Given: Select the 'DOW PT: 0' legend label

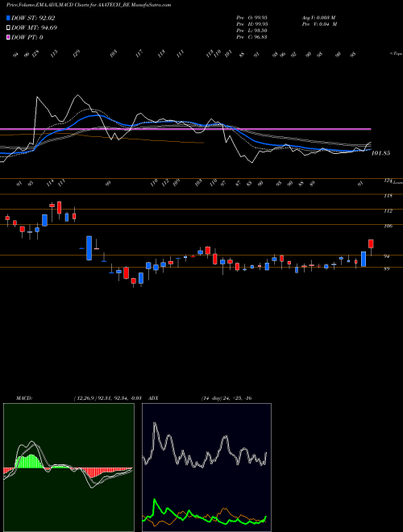Looking at the screenshot, I should (x=27, y=37).
